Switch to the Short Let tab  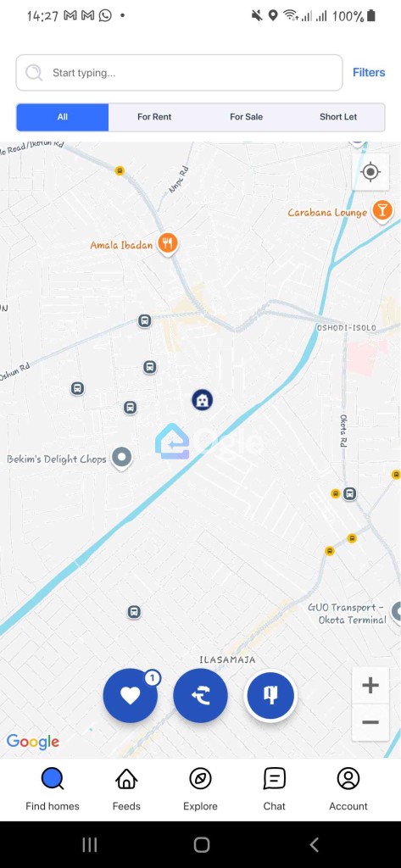coord(338,117)
